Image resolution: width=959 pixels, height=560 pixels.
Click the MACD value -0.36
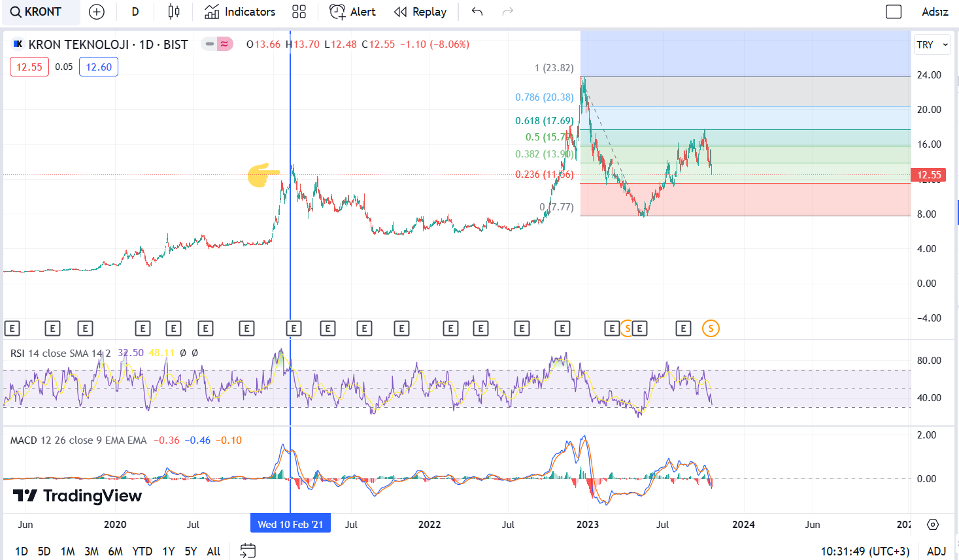[167, 440]
